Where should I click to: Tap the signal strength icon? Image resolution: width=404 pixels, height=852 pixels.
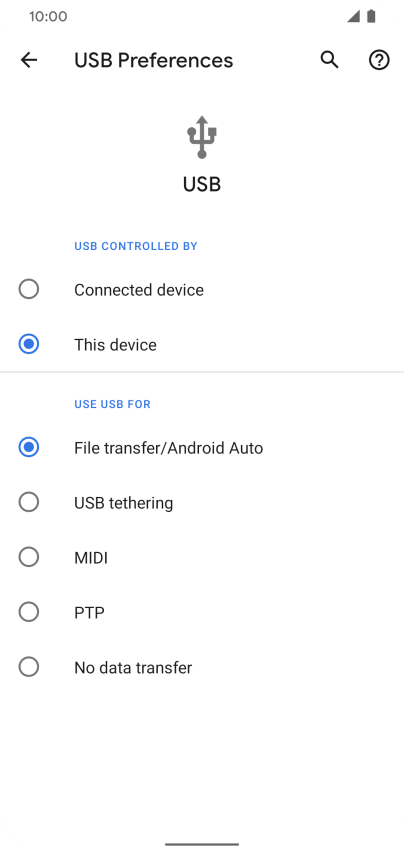[x=354, y=16]
